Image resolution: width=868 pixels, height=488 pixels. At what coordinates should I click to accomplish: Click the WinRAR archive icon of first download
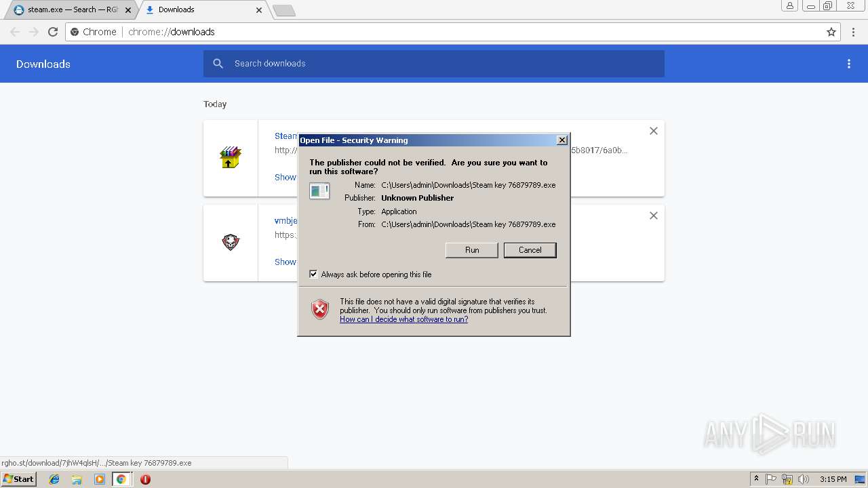tap(231, 157)
